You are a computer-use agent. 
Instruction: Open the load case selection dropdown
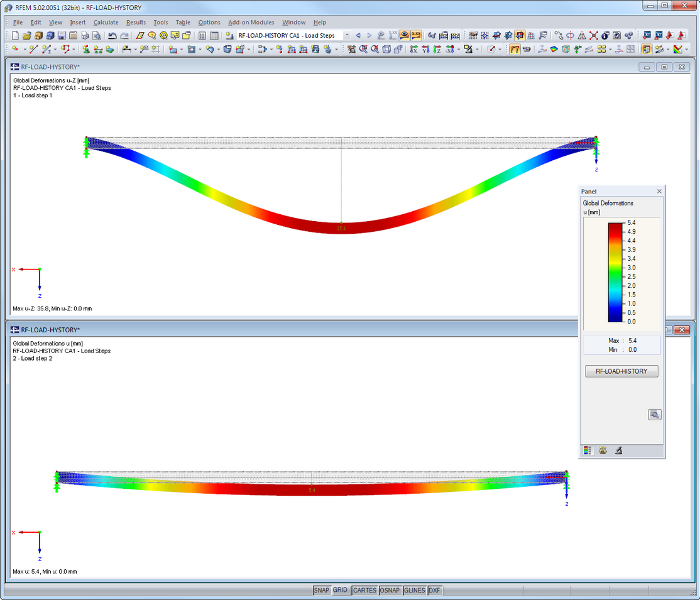click(347, 36)
